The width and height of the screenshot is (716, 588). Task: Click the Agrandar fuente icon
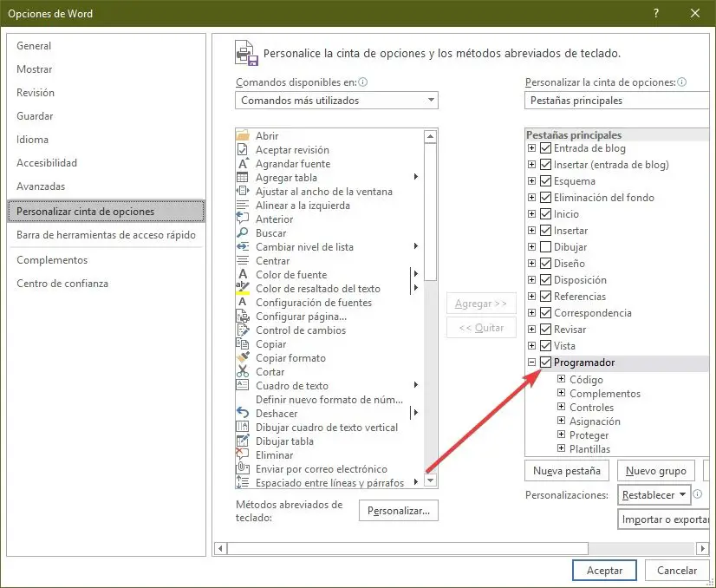point(243,164)
